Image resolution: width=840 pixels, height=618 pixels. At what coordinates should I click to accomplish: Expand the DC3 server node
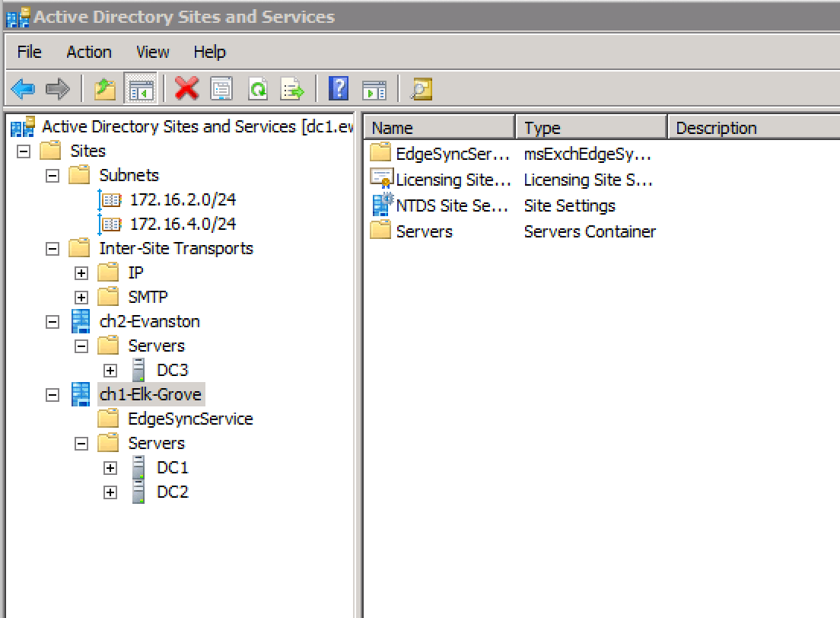pos(110,371)
